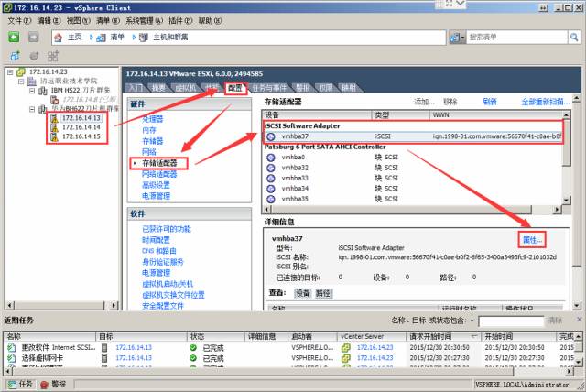
Task: Open the 高级设置 hardware link
Action: (156, 185)
